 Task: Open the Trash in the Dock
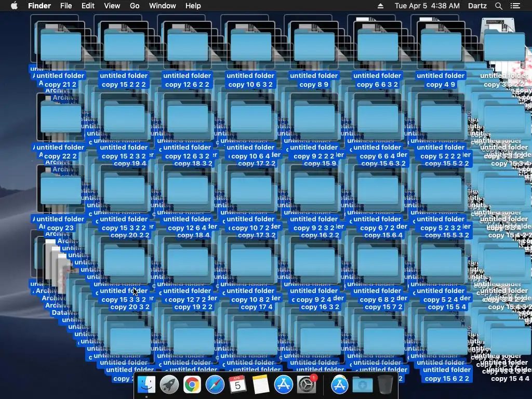click(x=385, y=385)
